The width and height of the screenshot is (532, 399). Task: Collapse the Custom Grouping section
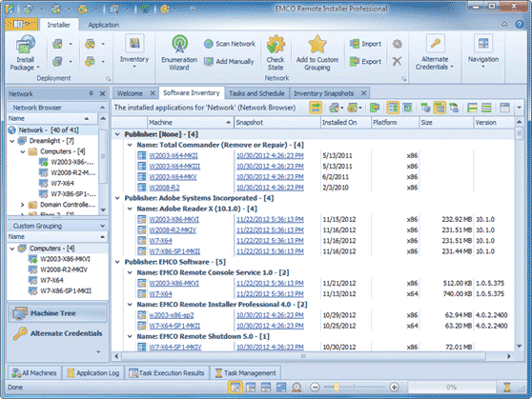pos(102,226)
